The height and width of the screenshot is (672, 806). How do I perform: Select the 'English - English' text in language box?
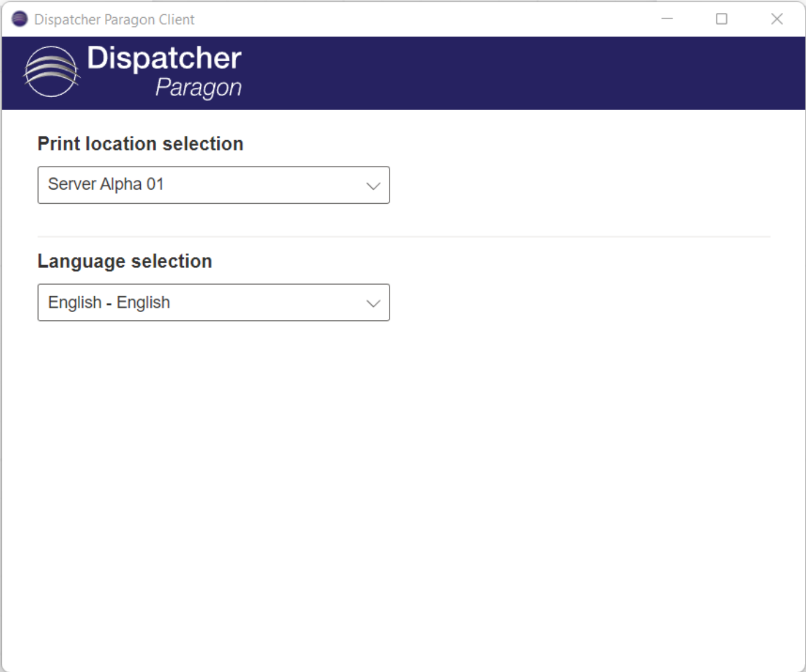109,303
